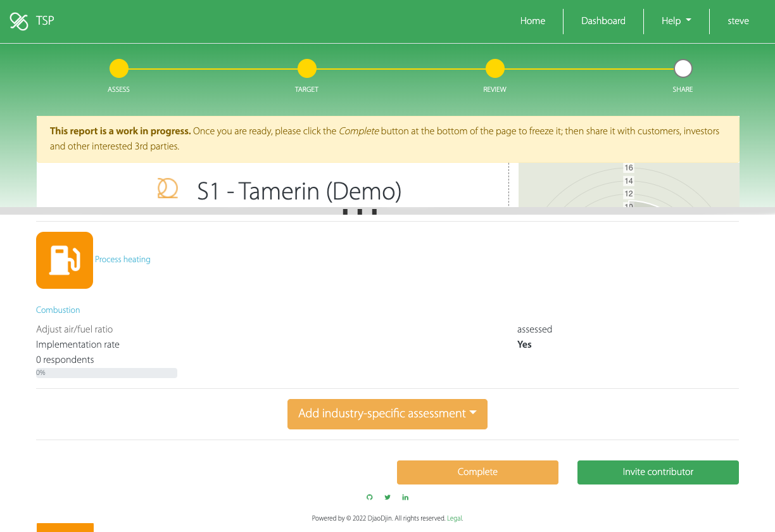775x532 pixels.
Task: Follow the Process heating link
Action: [123, 260]
